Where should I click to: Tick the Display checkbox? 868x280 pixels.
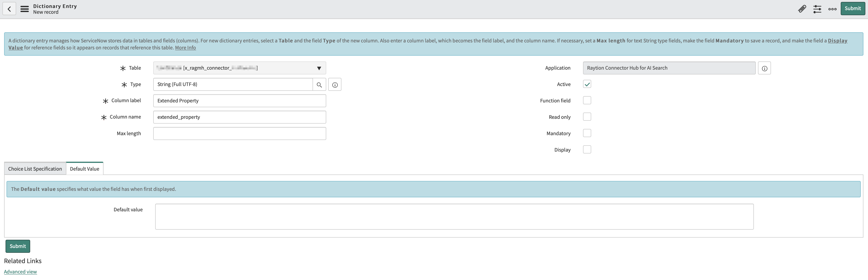click(x=587, y=149)
